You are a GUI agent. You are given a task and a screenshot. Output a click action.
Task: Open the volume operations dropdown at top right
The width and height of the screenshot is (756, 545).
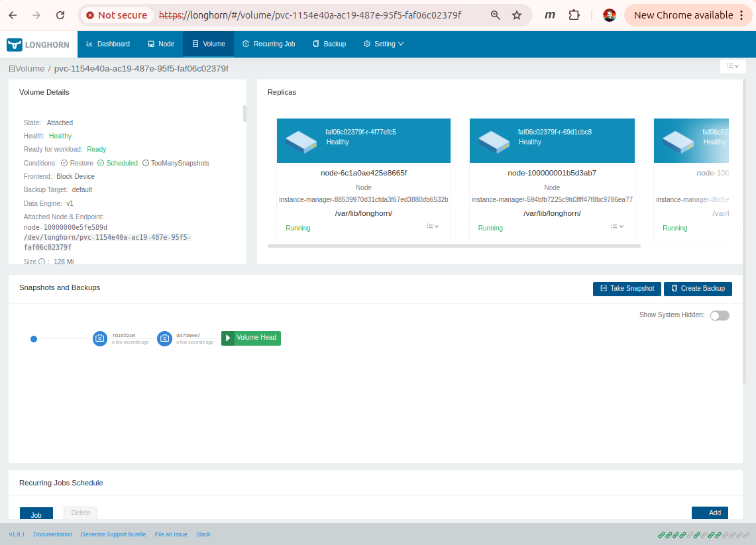tap(733, 66)
